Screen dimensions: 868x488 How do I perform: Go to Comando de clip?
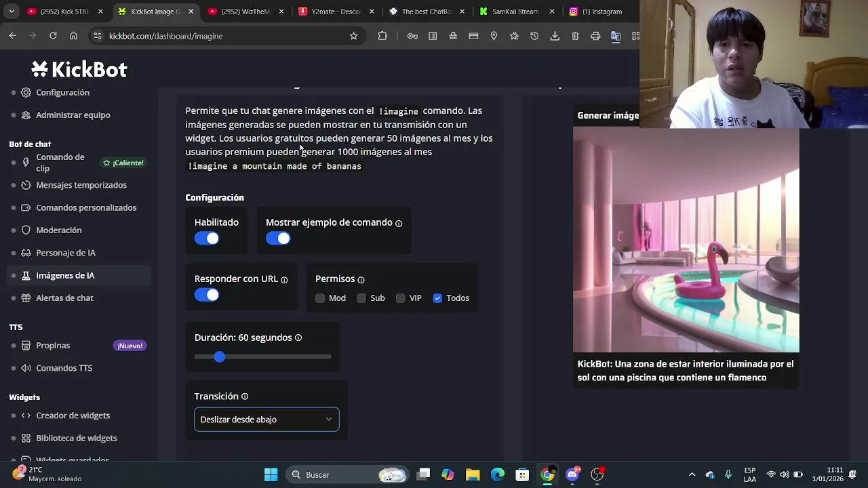(60, 163)
